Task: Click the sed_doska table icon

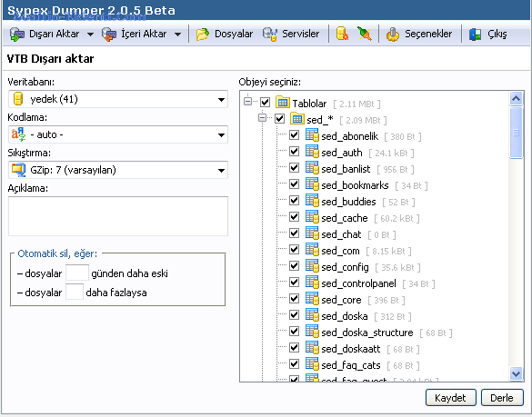Action: pyautogui.click(x=312, y=315)
